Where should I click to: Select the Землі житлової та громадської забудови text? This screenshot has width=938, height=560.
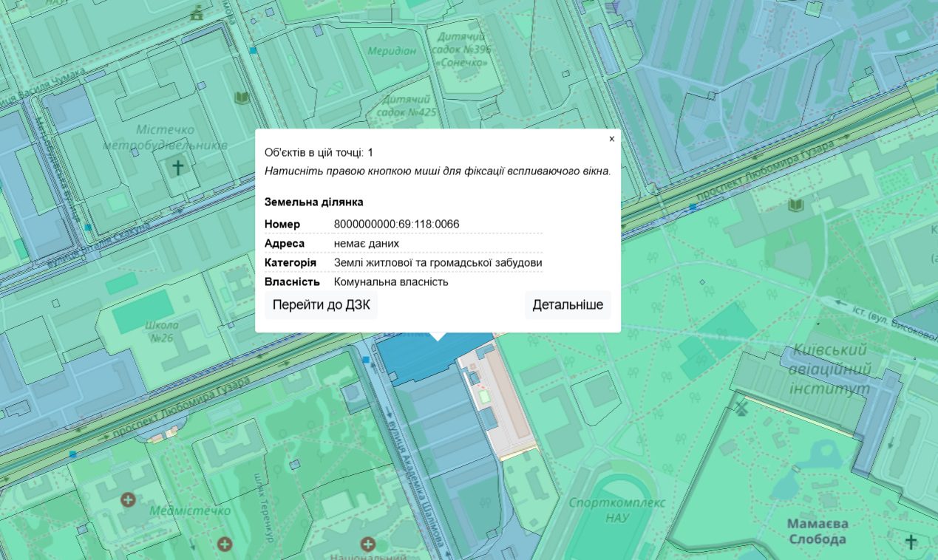438,263
